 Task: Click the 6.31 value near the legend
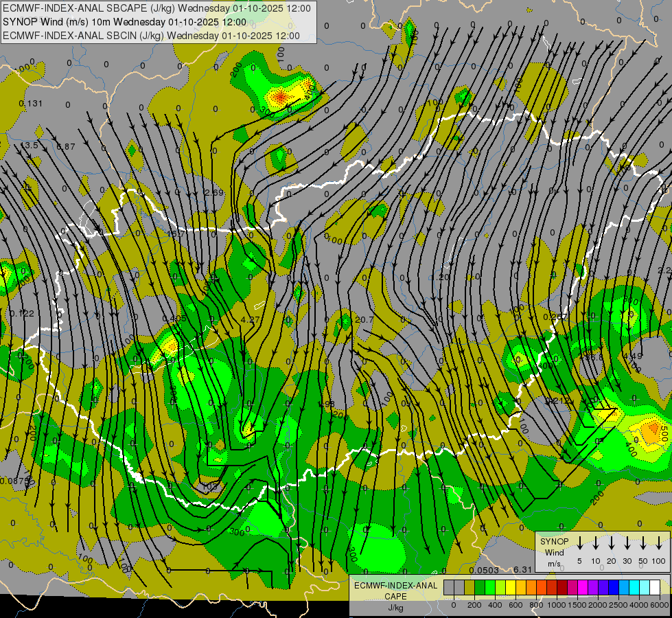523,570
